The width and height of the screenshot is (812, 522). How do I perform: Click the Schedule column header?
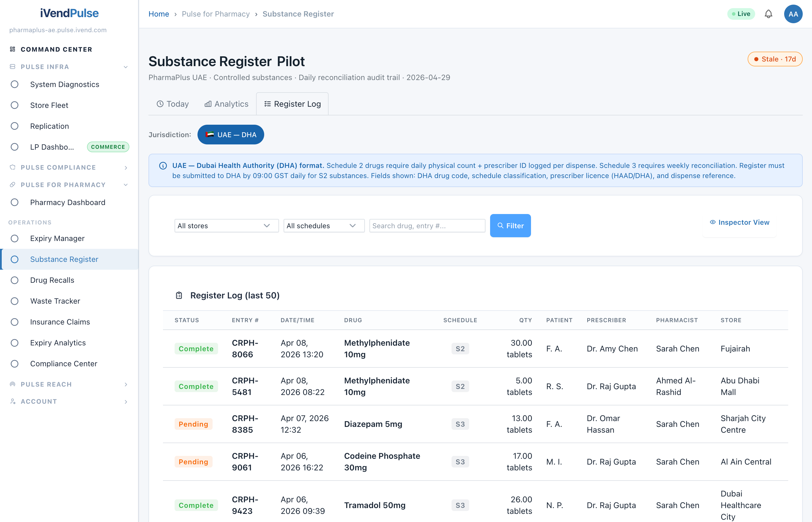coord(460,320)
